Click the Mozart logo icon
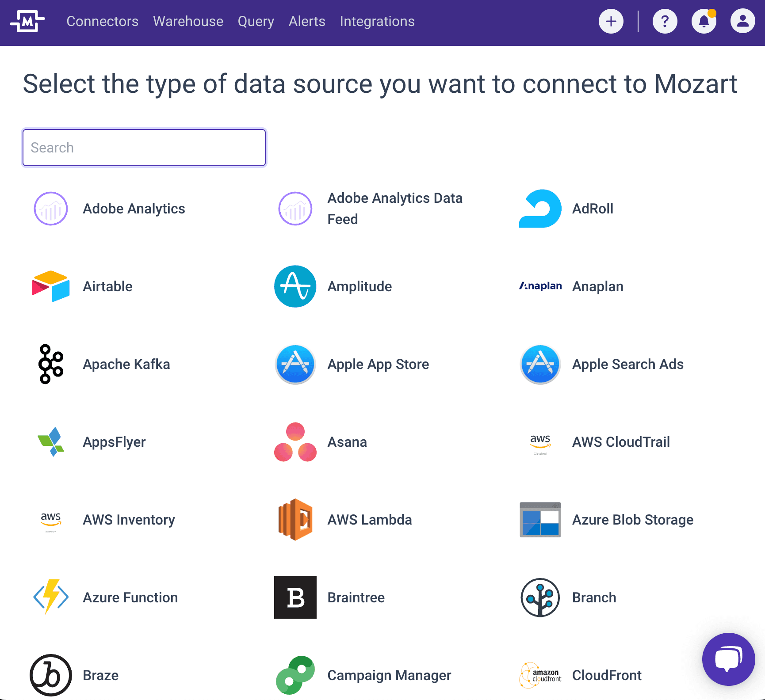Screen dimensions: 765x700 (x=27, y=21)
